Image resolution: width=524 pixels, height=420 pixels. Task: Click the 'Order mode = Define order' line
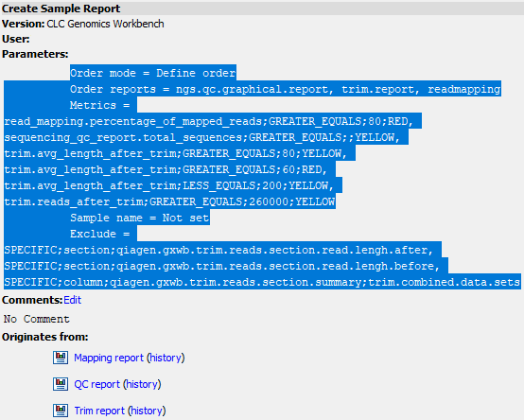coord(152,73)
